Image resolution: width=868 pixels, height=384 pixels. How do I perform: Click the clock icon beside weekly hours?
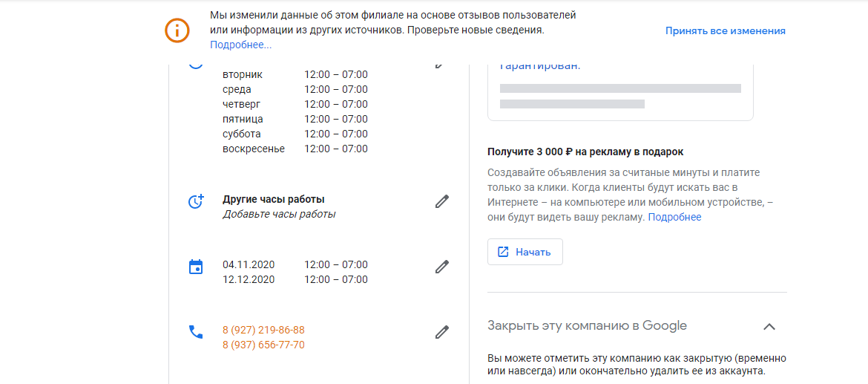(196, 64)
